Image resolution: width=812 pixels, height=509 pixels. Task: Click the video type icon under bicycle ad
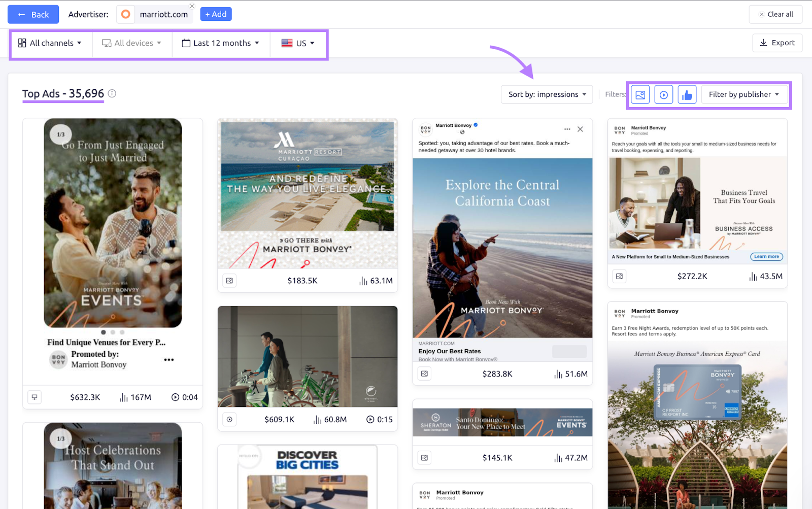[x=230, y=420]
